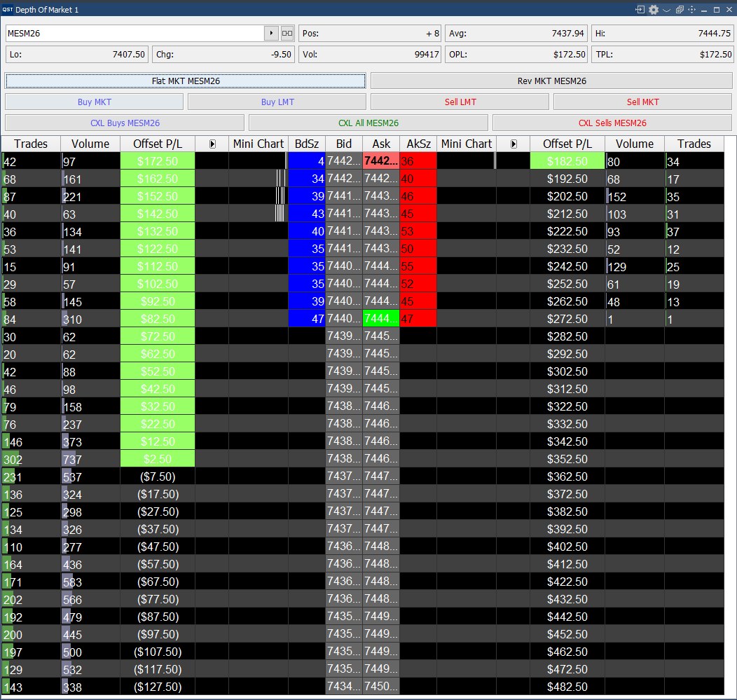737x700 pixels.
Task: Click the blue bid size cell showing 43
Action: coord(306,214)
